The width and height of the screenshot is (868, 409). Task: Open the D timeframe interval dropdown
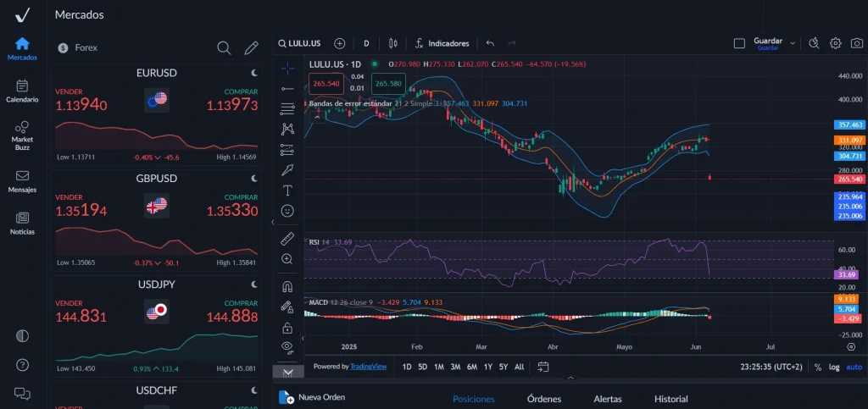366,43
